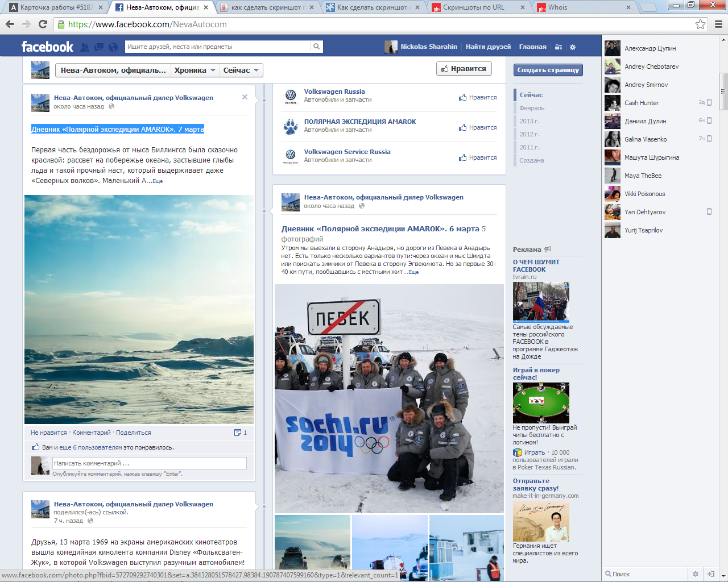The height and width of the screenshot is (582, 728).
Task: Click Найти друзей link
Action: pos(488,47)
